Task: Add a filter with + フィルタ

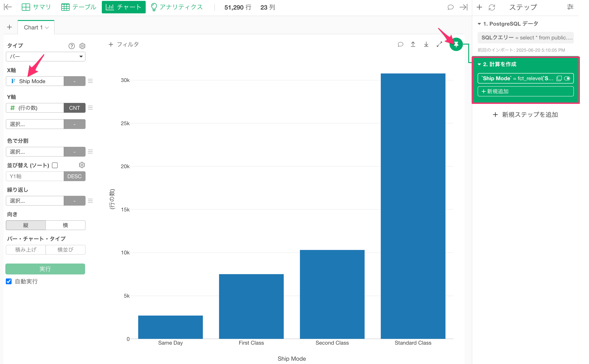Action: 124,44
